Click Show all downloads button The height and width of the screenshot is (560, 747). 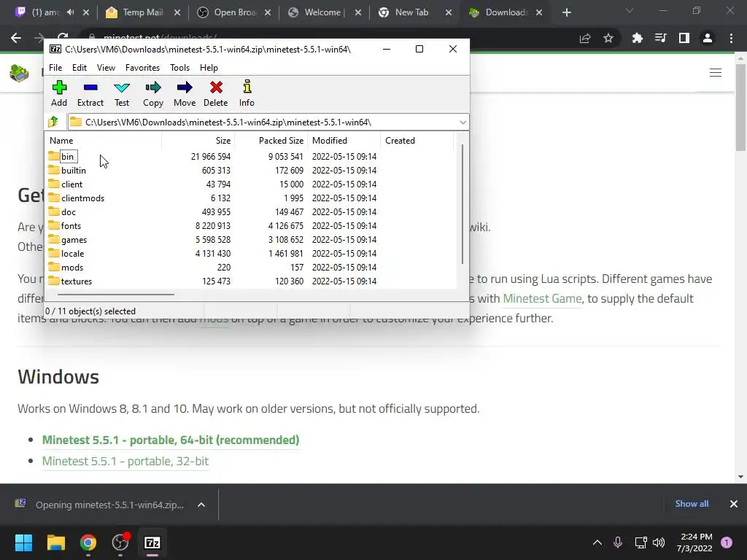(x=692, y=504)
